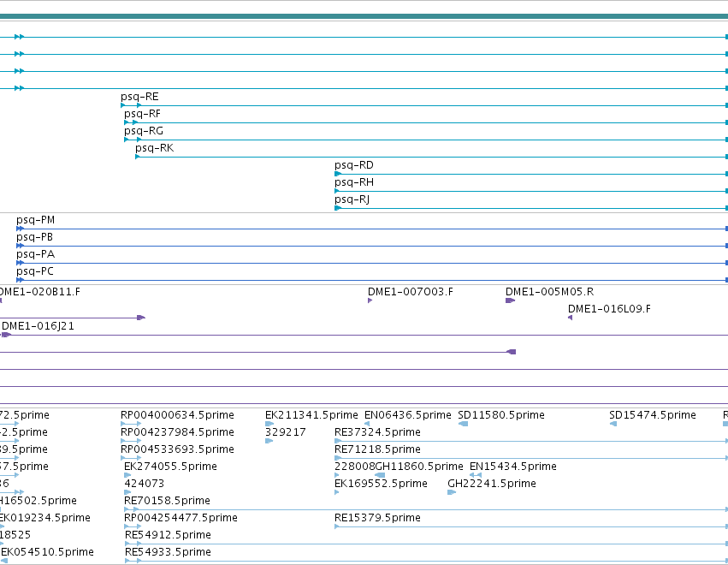This screenshot has height=565, width=728.
Task: Select the psq-RD transcript label
Action: 354,165
